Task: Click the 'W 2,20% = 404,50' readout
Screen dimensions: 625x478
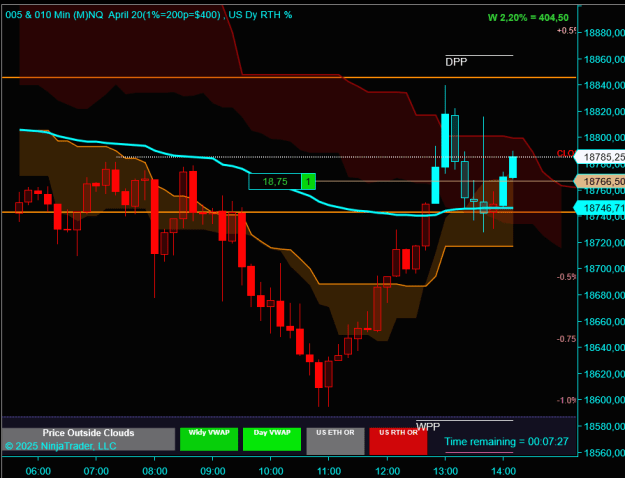Action: click(x=528, y=18)
